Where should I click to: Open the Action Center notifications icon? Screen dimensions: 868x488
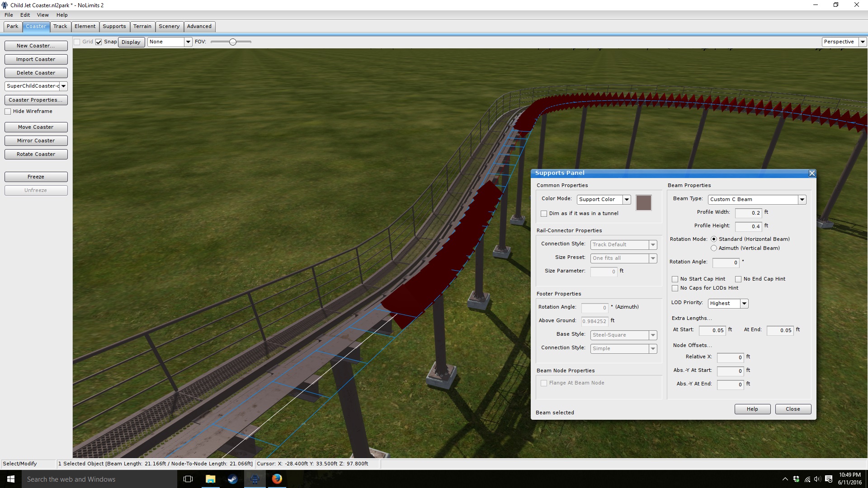pos(828,479)
